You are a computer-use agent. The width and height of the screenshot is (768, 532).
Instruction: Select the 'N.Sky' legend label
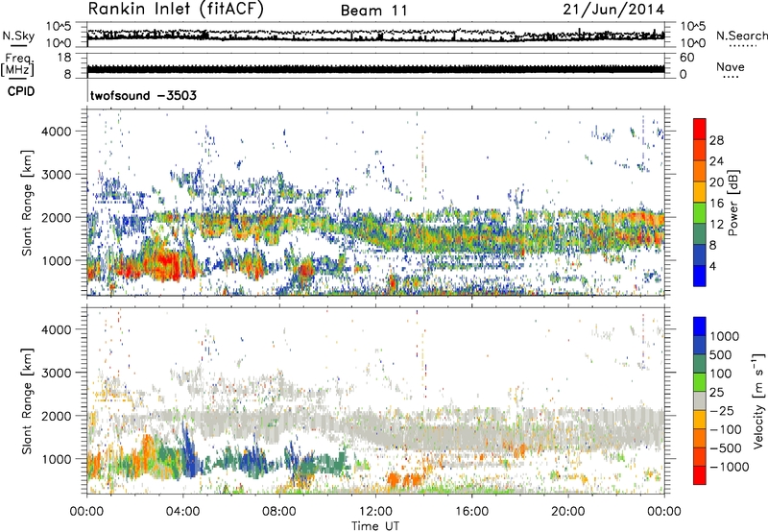(x=18, y=36)
